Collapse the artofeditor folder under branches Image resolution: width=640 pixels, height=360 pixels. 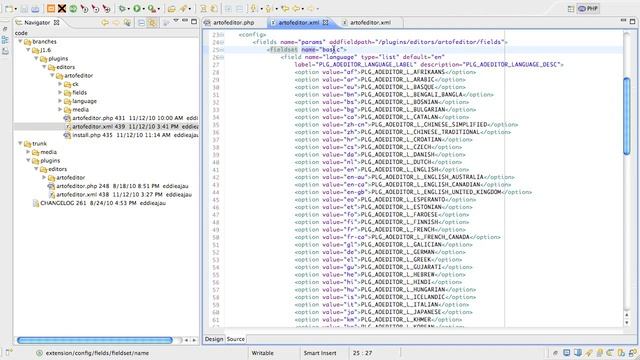(52, 76)
